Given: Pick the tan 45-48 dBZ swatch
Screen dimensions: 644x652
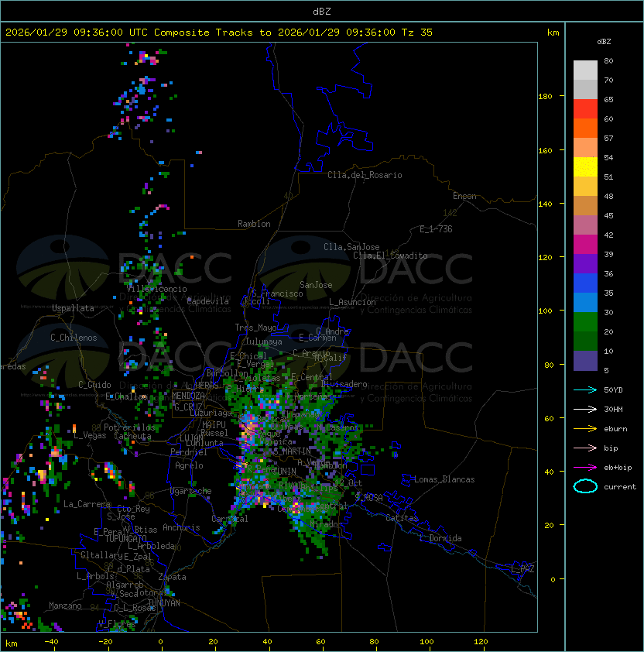Looking at the screenshot, I should point(585,206).
